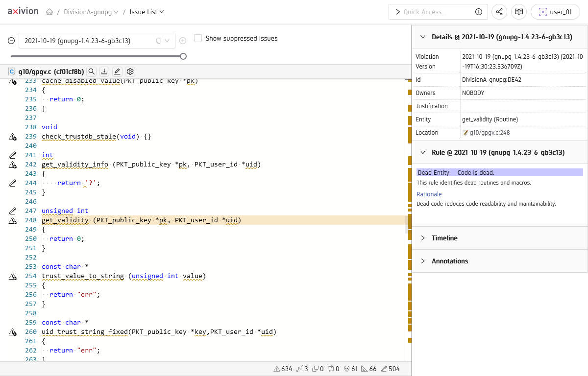588x376 pixels.
Task: Open the 2021-10-19 version dropdown
Action: coord(97,41)
